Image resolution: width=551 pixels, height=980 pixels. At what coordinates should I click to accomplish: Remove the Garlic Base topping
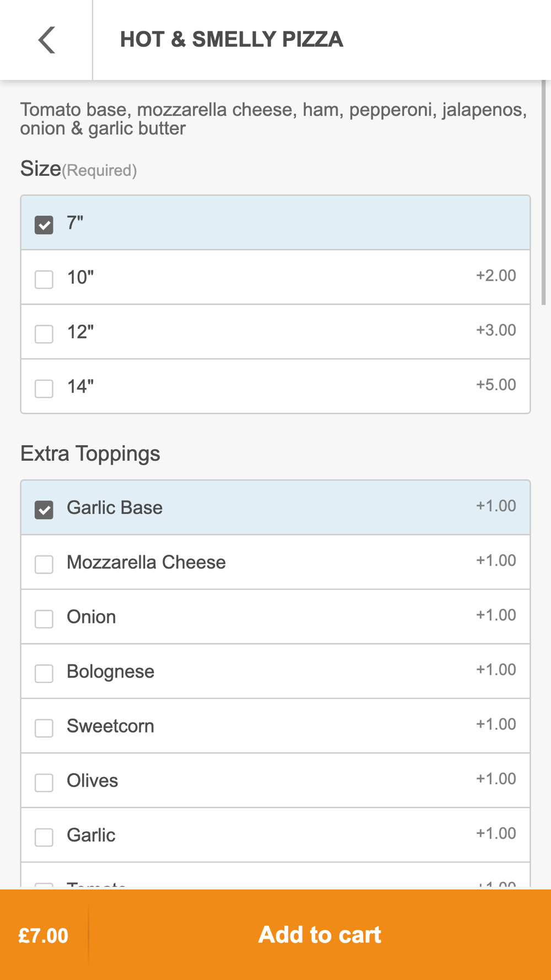click(44, 509)
